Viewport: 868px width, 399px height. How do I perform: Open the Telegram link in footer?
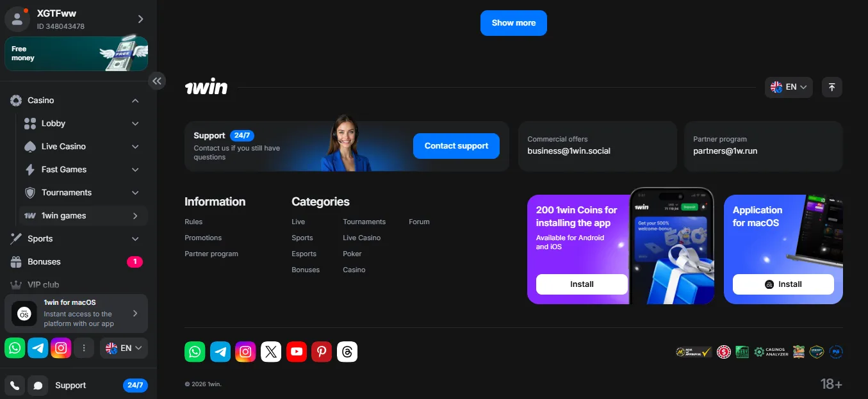(x=220, y=352)
